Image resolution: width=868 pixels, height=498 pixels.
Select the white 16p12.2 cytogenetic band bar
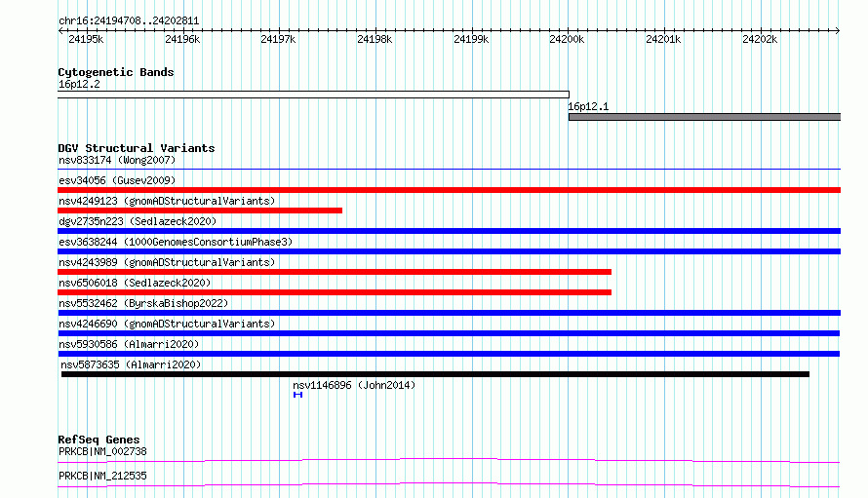point(313,95)
